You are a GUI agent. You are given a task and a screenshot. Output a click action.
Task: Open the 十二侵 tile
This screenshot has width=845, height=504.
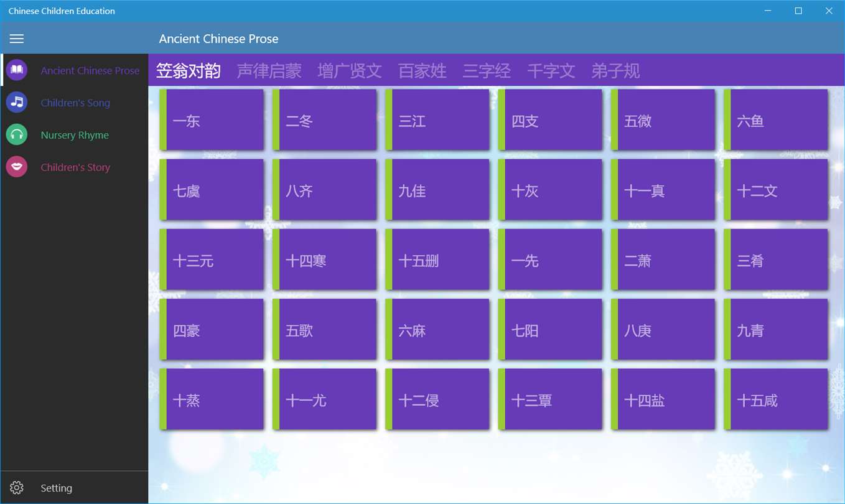pos(437,399)
